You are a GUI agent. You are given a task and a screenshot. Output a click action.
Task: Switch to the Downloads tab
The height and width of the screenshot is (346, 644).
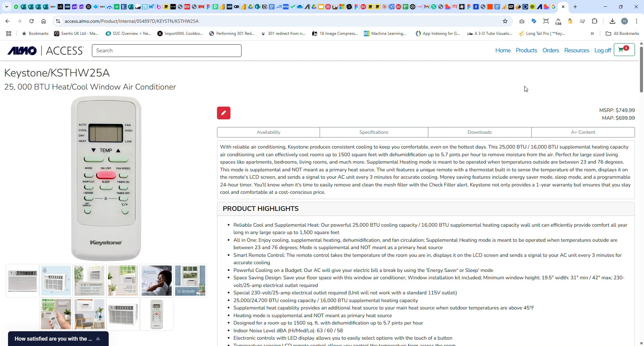[479, 132]
